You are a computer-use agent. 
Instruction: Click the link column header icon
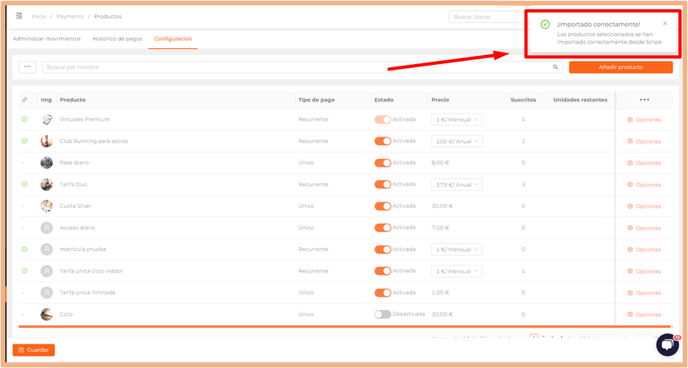coord(25,100)
